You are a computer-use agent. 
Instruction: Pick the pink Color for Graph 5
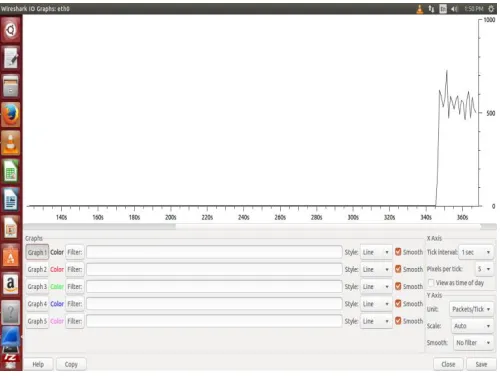click(57, 321)
